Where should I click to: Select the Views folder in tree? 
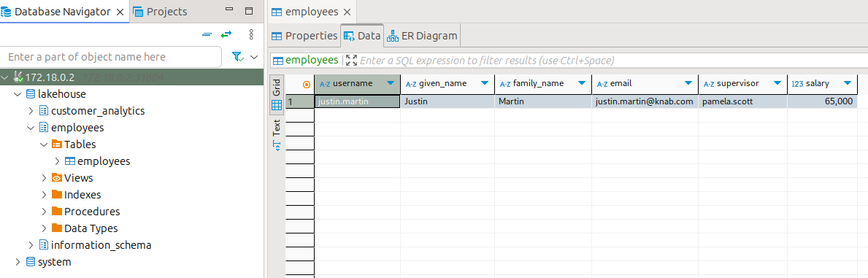pos(78,178)
